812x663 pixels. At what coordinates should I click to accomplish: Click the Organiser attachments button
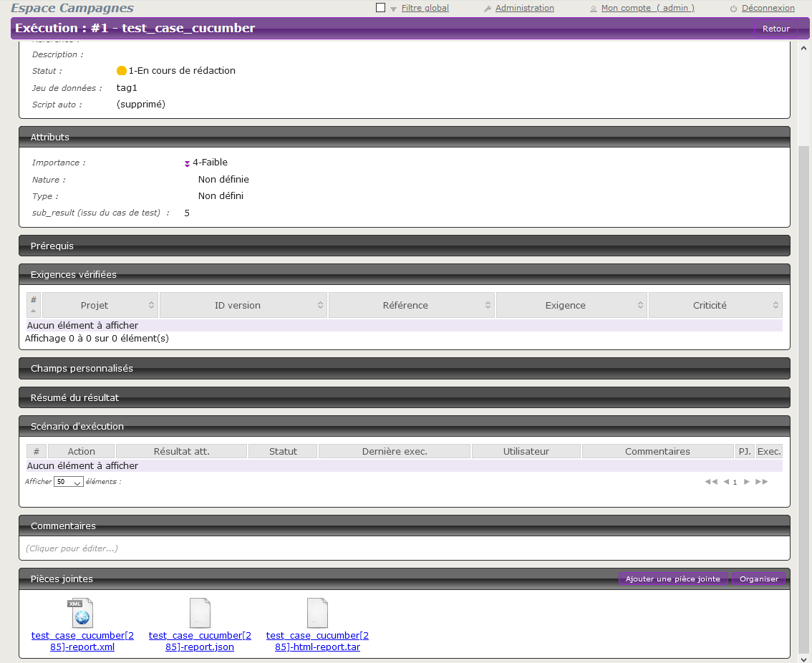pos(758,579)
